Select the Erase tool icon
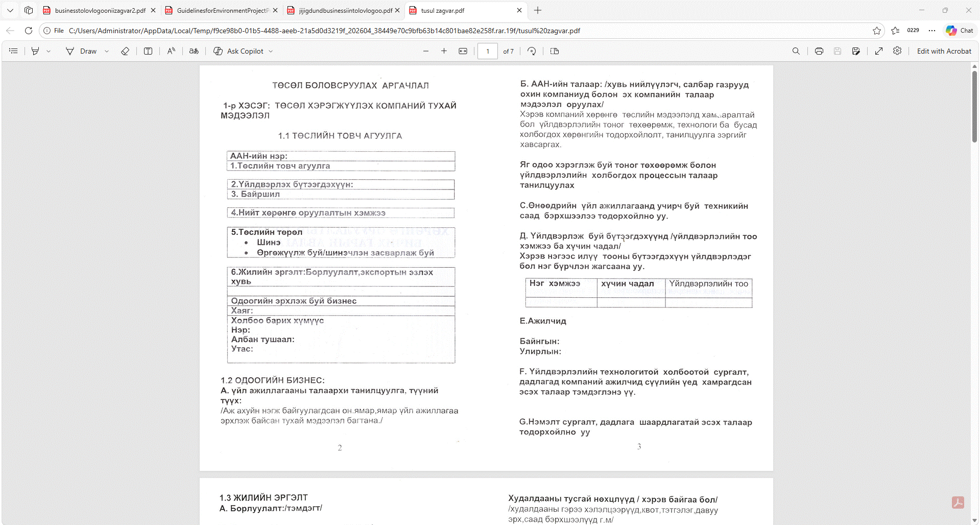The width and height of the screenshot is (980, 525). coord(125,51)
